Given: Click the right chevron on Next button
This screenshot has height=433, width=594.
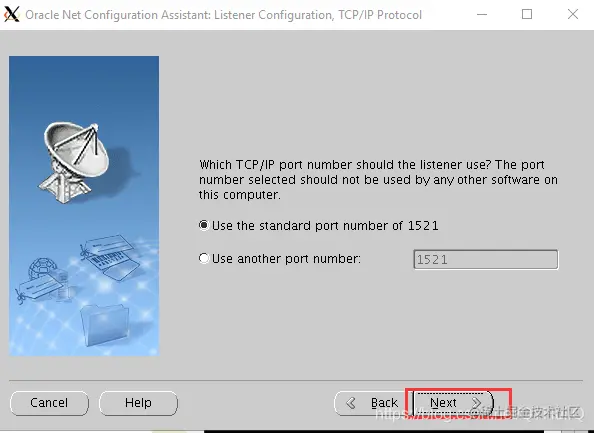Looking at the screenshot, I should coord(477,403).
